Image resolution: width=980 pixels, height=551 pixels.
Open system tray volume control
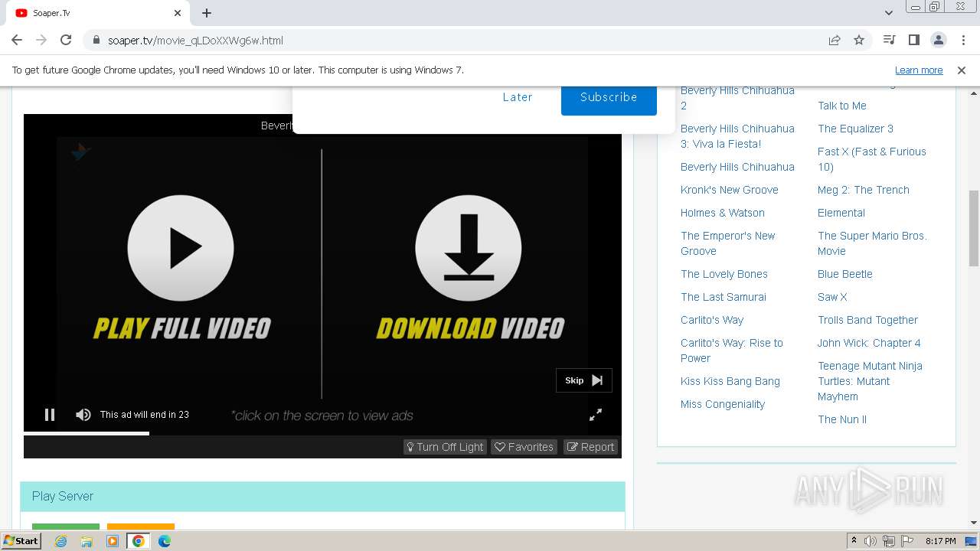871,541
